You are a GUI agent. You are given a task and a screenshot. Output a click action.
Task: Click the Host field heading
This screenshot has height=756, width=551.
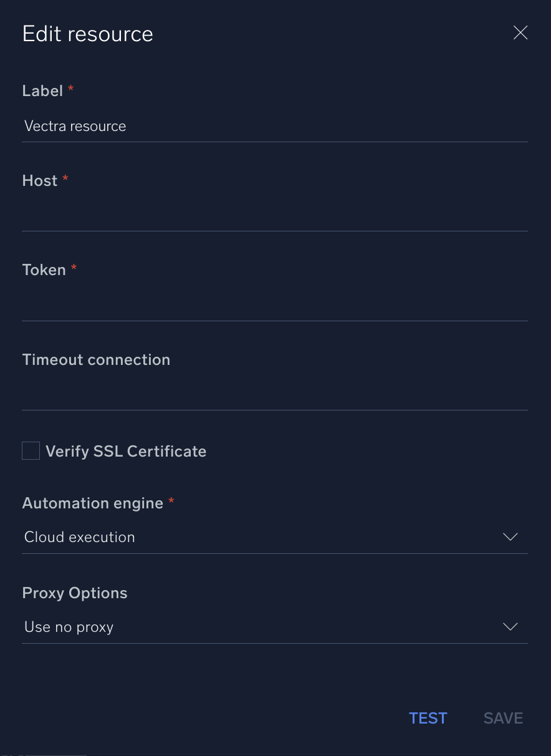coord(40,181)
